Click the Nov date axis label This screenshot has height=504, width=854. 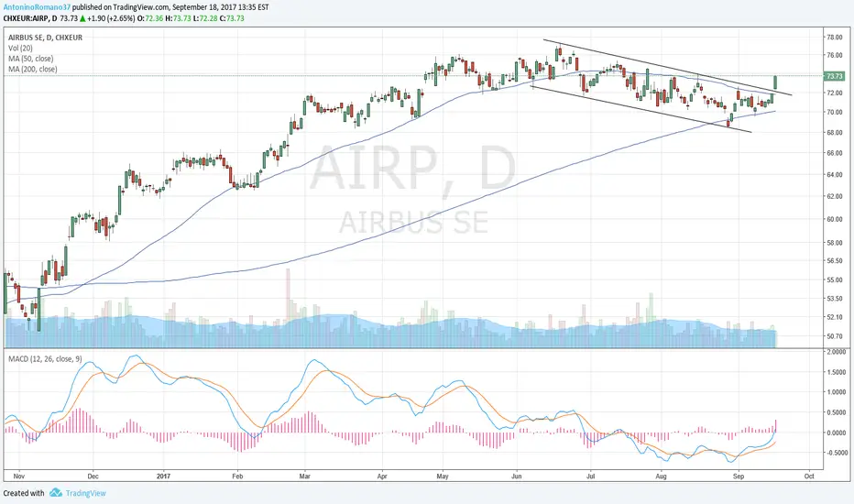point(19,477)
